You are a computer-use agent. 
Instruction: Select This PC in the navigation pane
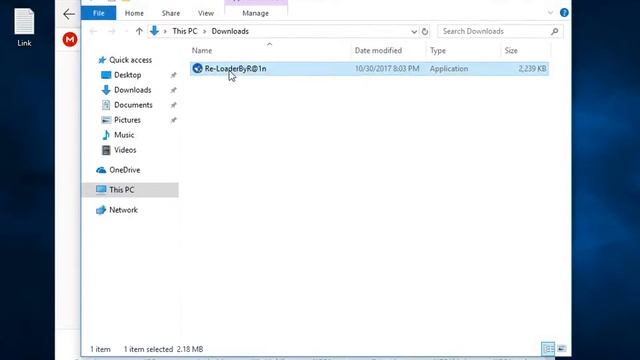coord(121,190)
